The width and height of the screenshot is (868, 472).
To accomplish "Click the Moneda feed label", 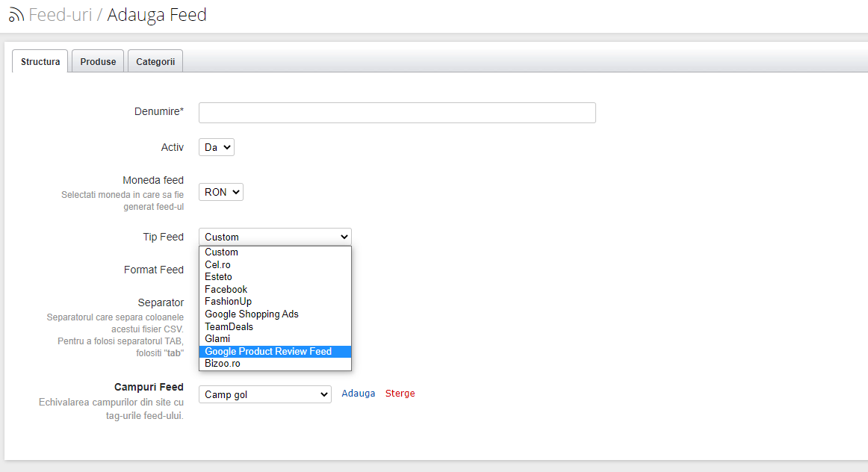I will pyautogui.click(x=153, y=180).
